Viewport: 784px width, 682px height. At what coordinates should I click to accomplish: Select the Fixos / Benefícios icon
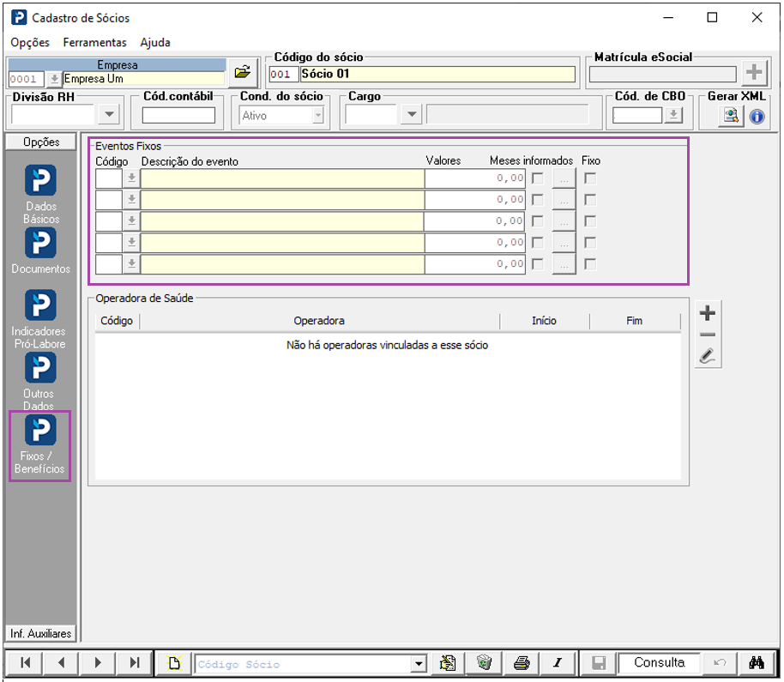tap(40, 431)
